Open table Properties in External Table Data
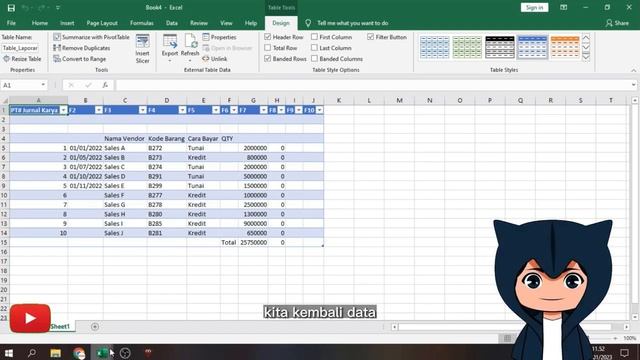The image size is (640, 360). [219, 37]
